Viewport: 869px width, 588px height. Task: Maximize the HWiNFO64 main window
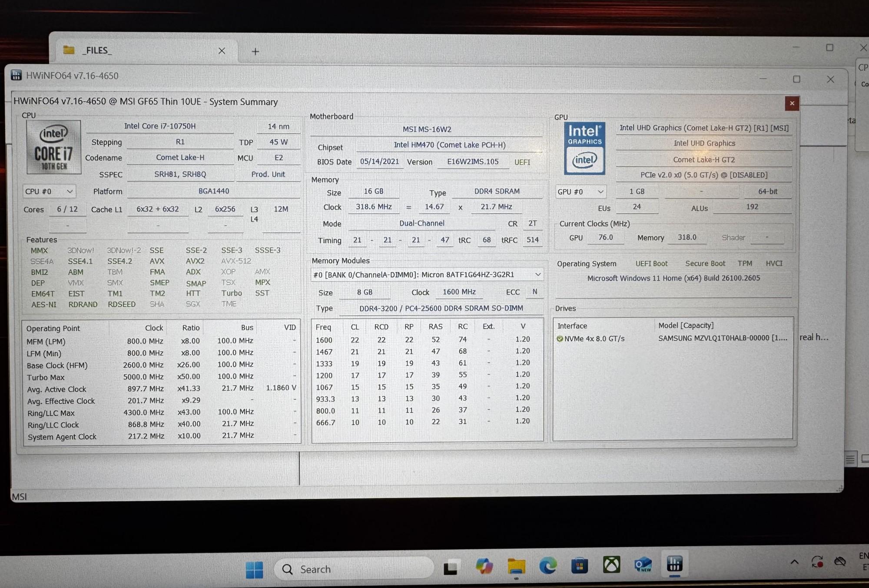click(x=796, y=79)
